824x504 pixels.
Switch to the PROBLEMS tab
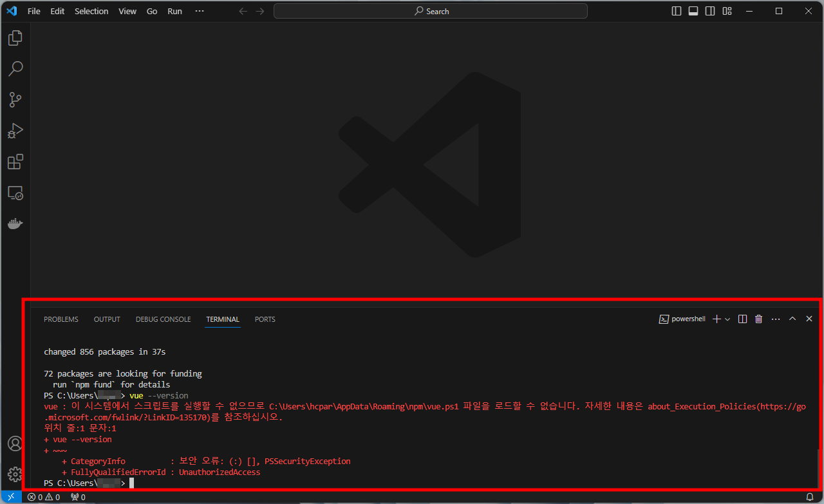pyautogui.click(x=61, y=319)
